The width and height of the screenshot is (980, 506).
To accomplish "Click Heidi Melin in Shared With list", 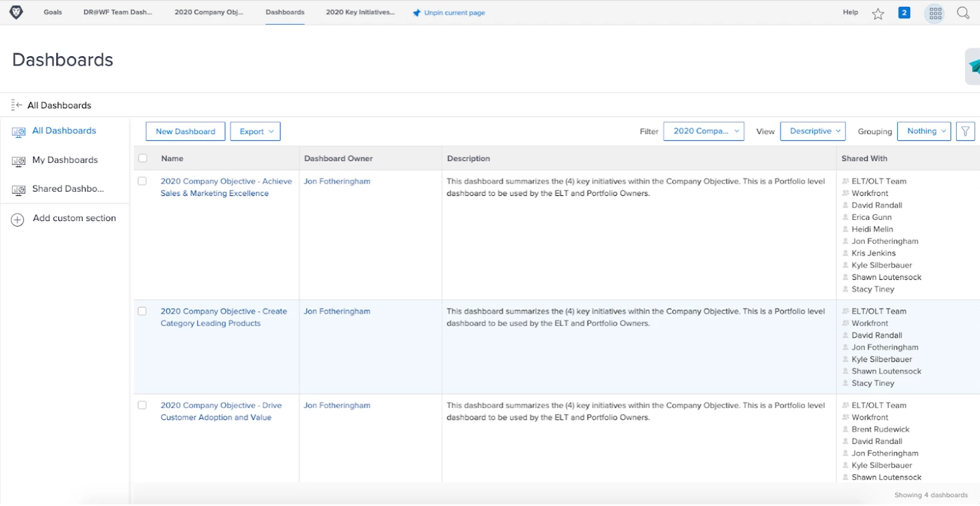I will (872, 229).
